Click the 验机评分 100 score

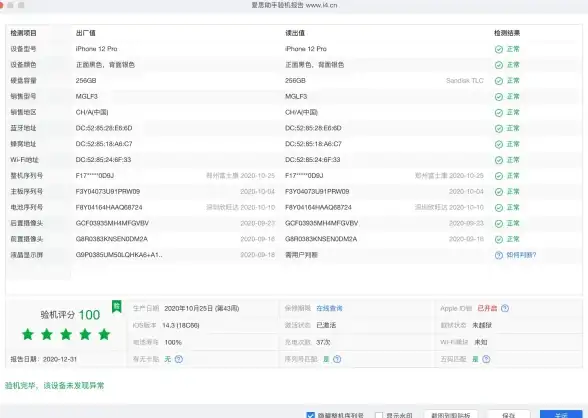[x=70, y=315]
